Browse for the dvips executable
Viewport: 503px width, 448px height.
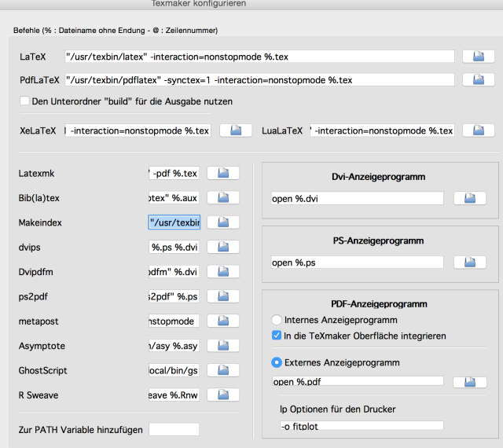coord(223,247)
